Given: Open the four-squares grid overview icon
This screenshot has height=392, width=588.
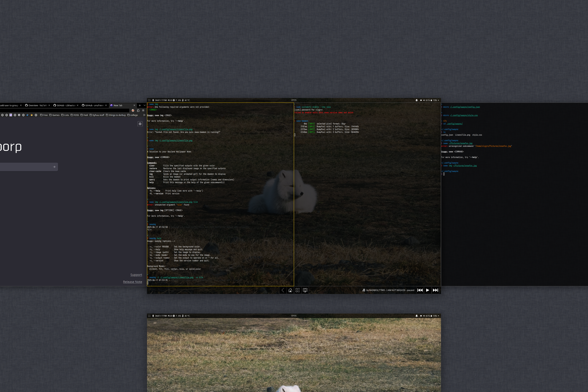Looking at the screenshot, I should pyautogui.click(x=297, y=290).
